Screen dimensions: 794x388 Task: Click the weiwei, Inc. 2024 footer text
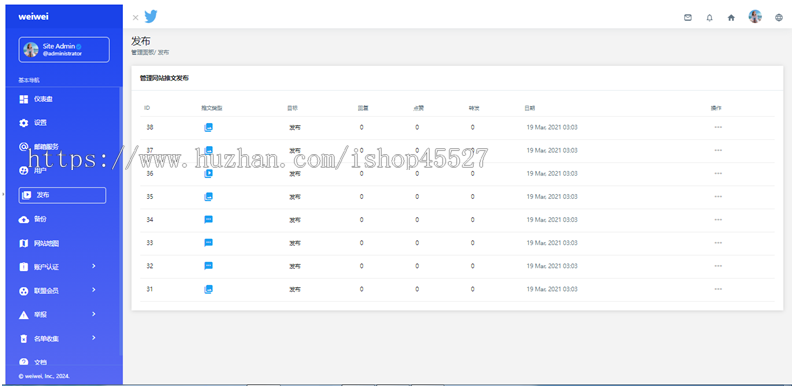(44, 376)
